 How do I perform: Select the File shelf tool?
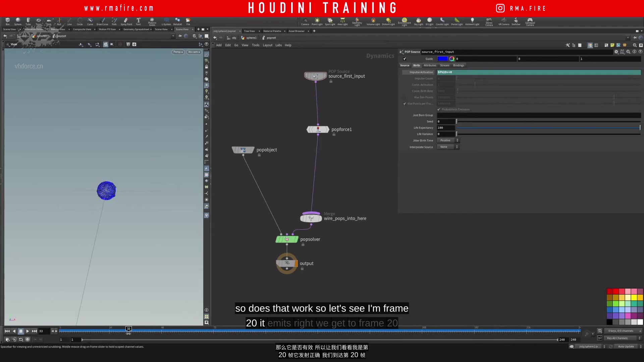click(188, 21)
